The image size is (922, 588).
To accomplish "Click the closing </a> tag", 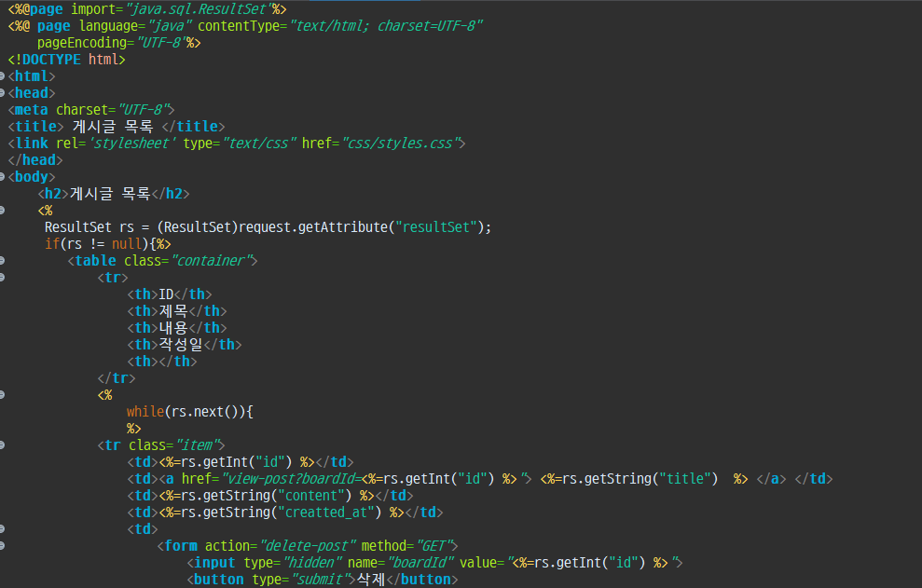I will point(772,479).
